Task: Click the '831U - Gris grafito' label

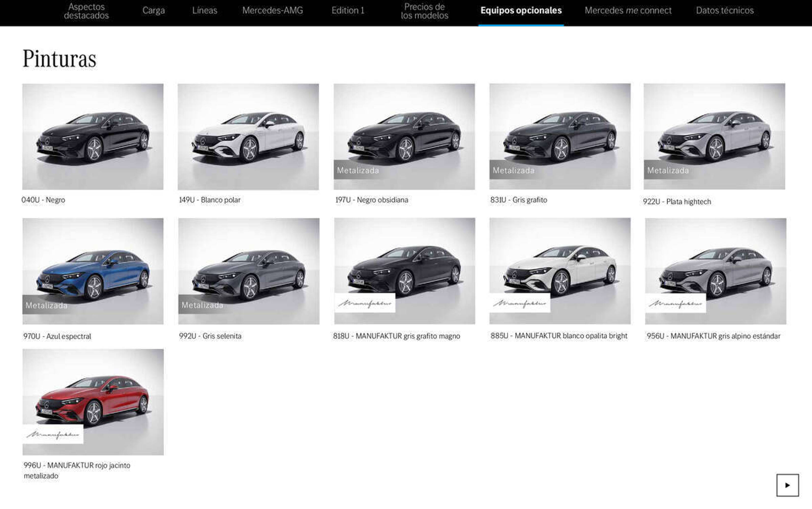Action: (519, 200)
